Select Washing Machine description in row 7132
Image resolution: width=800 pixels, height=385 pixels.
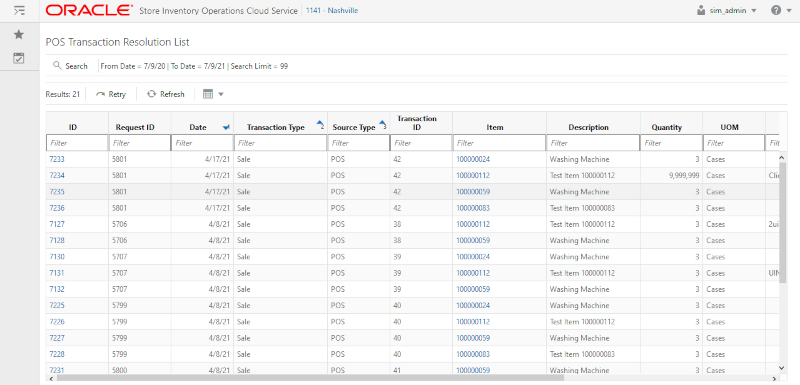593,289
